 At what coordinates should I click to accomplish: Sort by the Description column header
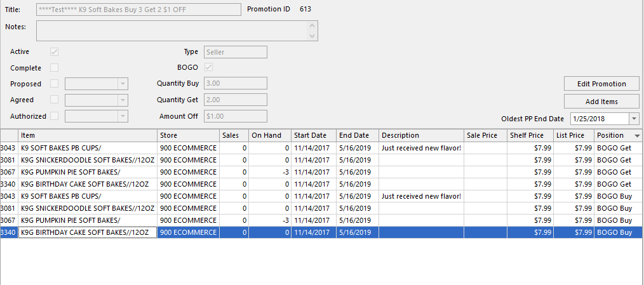(x=421, y=135)
